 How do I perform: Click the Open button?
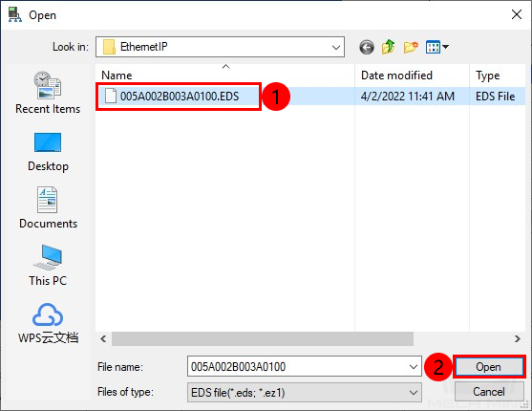tap(489, 367)
